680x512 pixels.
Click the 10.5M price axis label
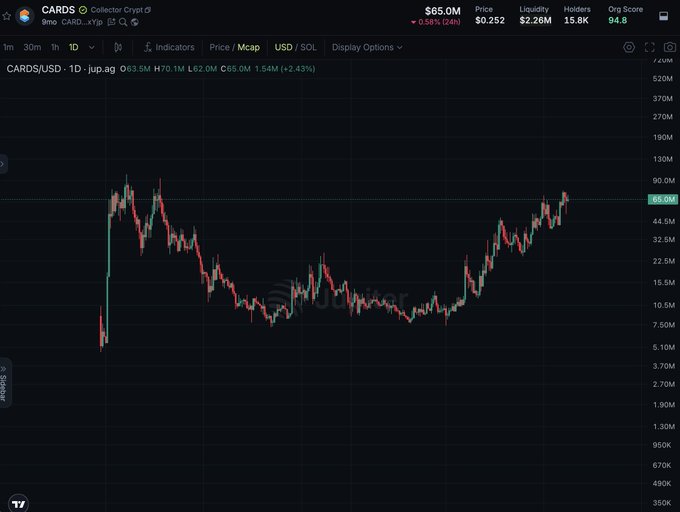pyautogui.click(x=664, y=305)
